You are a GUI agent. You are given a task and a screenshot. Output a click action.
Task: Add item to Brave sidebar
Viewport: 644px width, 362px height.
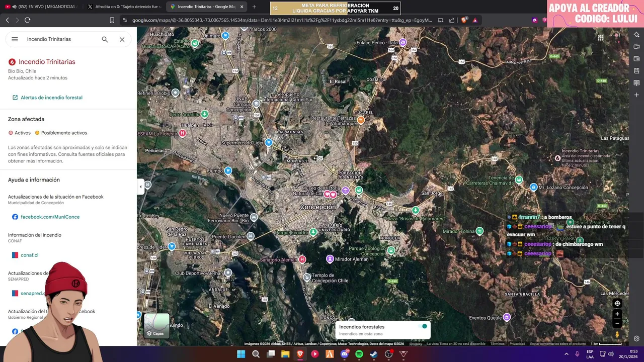click(636, 95)
